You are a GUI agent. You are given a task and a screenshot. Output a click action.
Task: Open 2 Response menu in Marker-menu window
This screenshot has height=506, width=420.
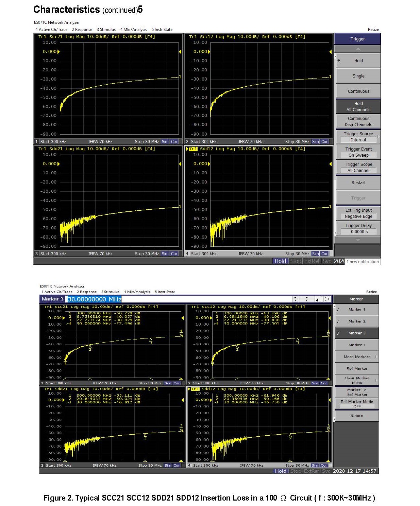pos(86,292)
